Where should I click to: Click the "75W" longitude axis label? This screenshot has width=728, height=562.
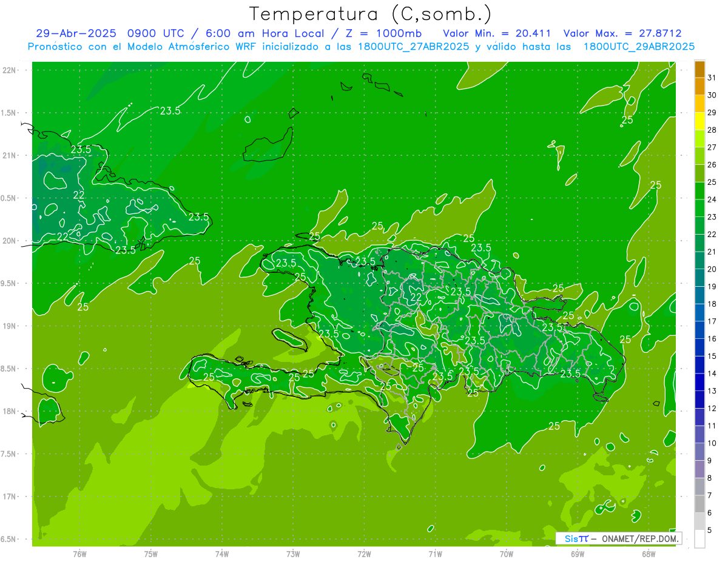point(150,554)
